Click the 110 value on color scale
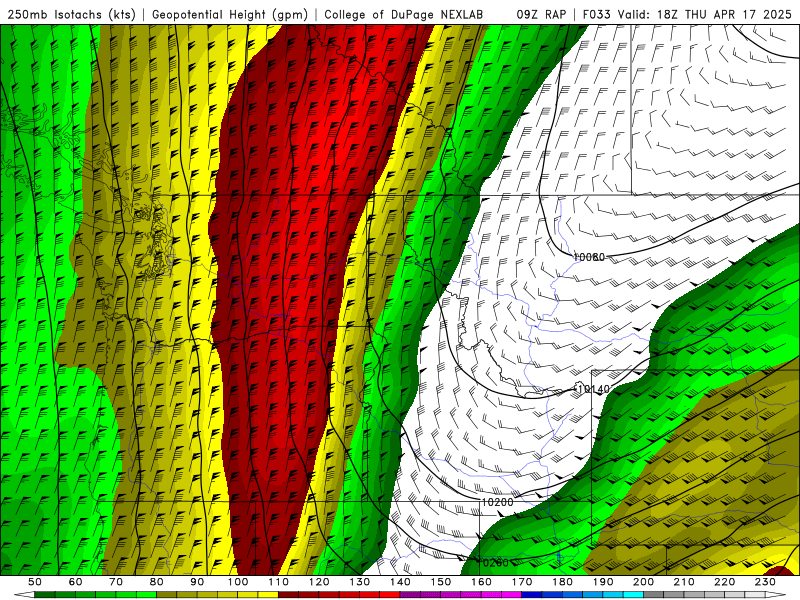Image resolution: width=800 pixels, height=600 pixels. [279, 582]
